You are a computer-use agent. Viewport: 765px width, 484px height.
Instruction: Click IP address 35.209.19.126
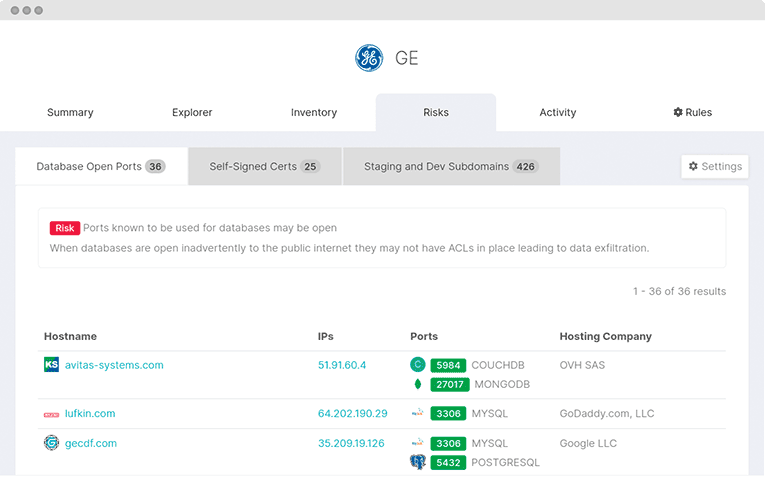351,443
